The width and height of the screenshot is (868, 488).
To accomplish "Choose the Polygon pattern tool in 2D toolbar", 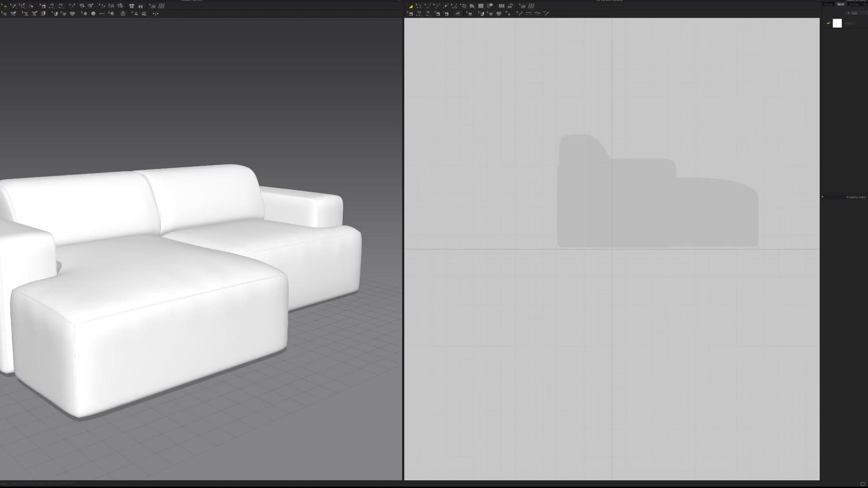I will point(472,6).
